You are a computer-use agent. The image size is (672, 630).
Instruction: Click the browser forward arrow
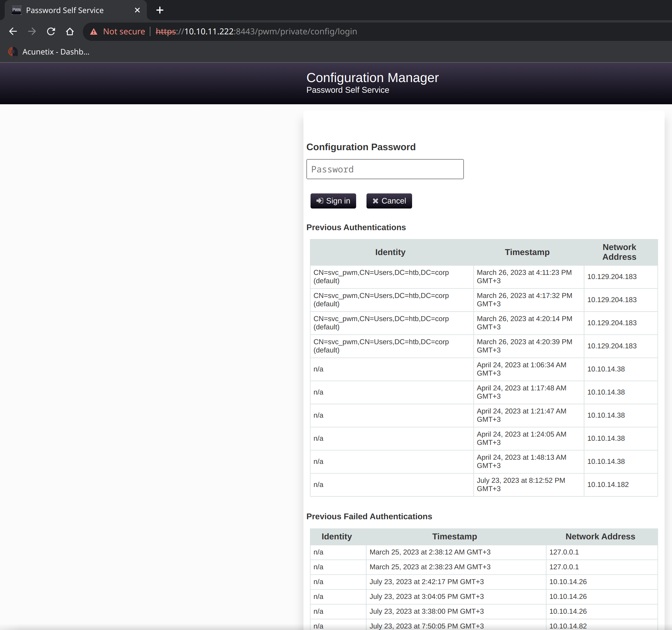click(x=32, y=31)
